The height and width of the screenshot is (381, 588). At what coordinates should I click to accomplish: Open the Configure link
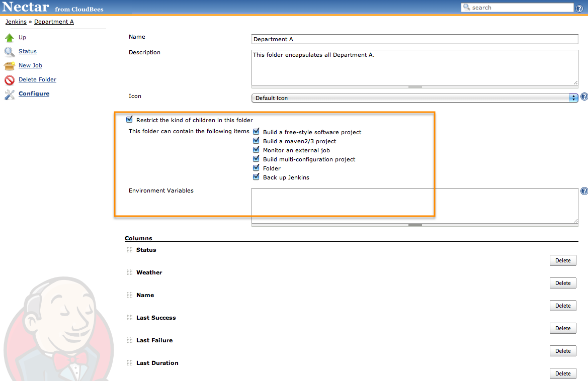(x=34, y=93)
